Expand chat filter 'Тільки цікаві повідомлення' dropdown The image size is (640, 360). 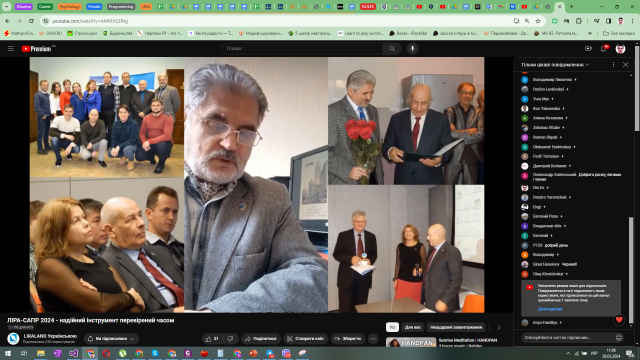555,64
